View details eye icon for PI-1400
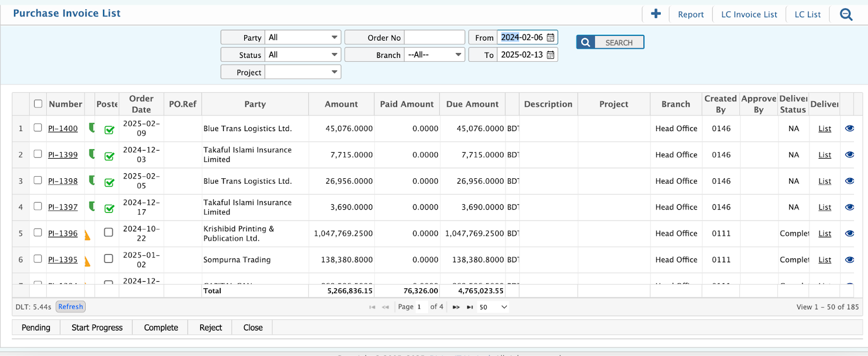Viewport: 868px width, 356px height. pyautogui.click(x=850, y=128)
